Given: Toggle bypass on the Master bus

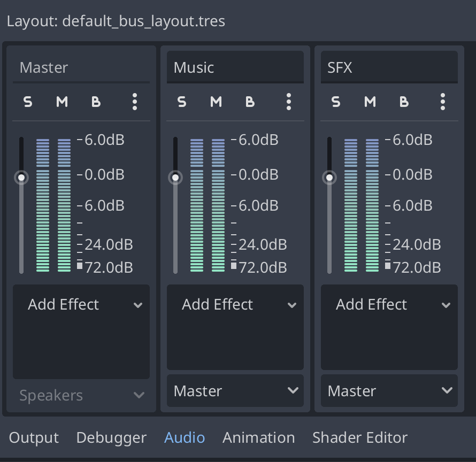Looking at the screenshot, I should (x=96, y=101).
